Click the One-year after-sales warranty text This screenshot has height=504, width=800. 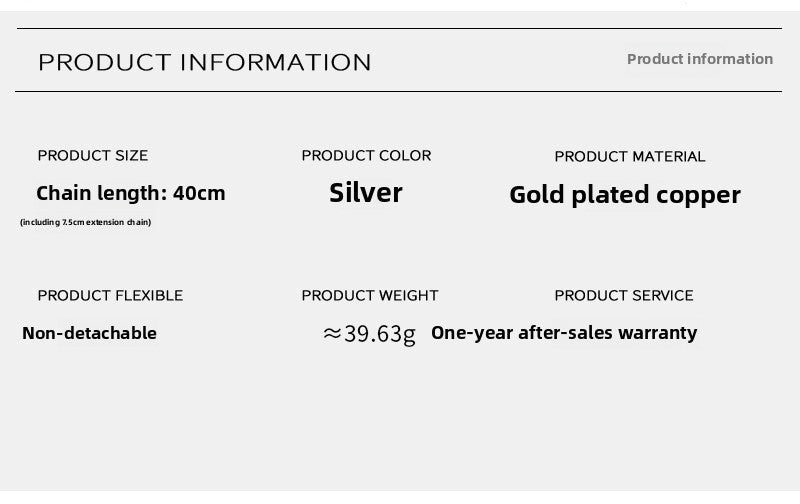pos(564,333)
